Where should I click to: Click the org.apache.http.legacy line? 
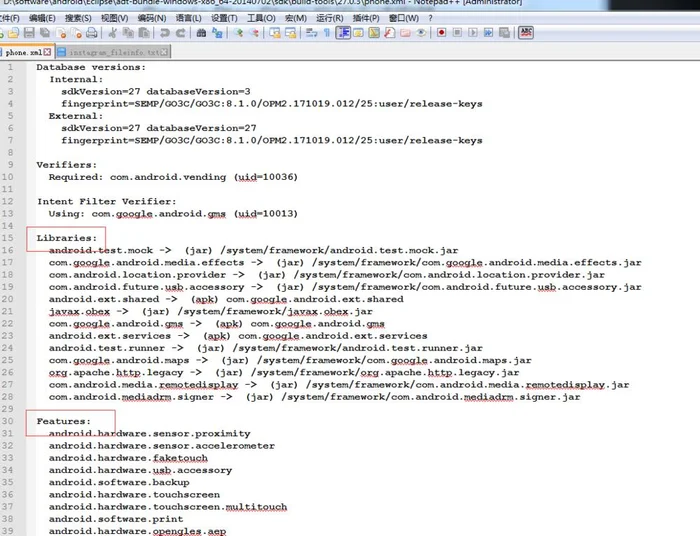284,373
